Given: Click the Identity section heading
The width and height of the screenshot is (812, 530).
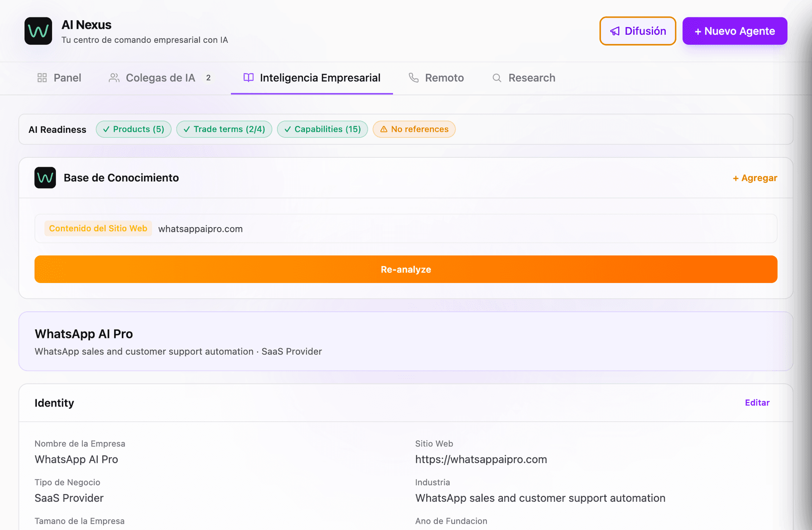Looking at the screenshot, I should tap(54, 403).
